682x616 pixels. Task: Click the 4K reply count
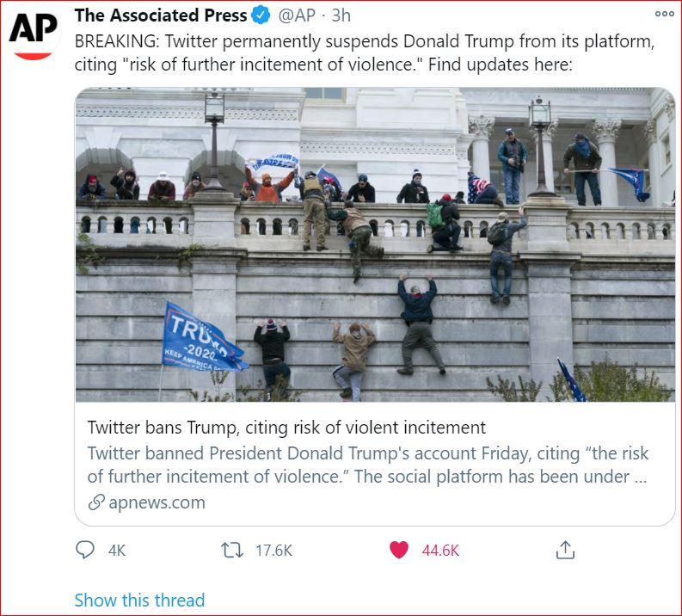[x=117, y=551]
